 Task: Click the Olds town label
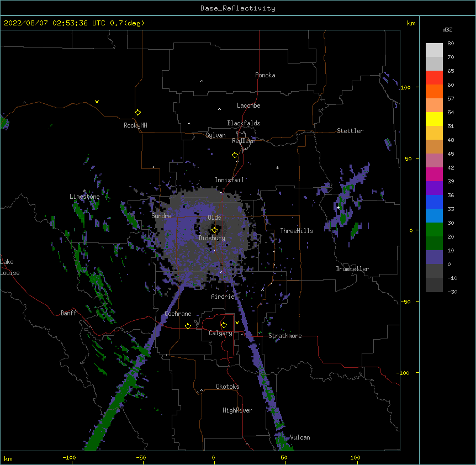click(x=214, y=218)
